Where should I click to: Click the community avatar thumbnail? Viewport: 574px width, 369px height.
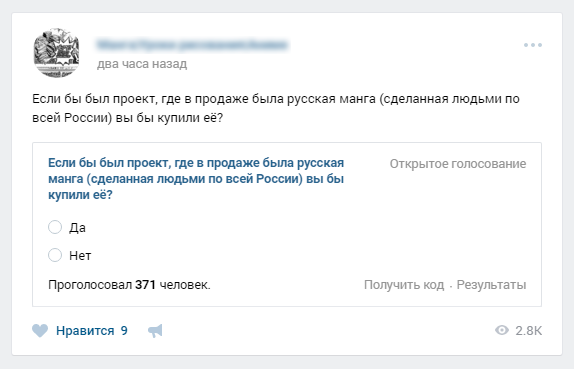pos(56,53)
